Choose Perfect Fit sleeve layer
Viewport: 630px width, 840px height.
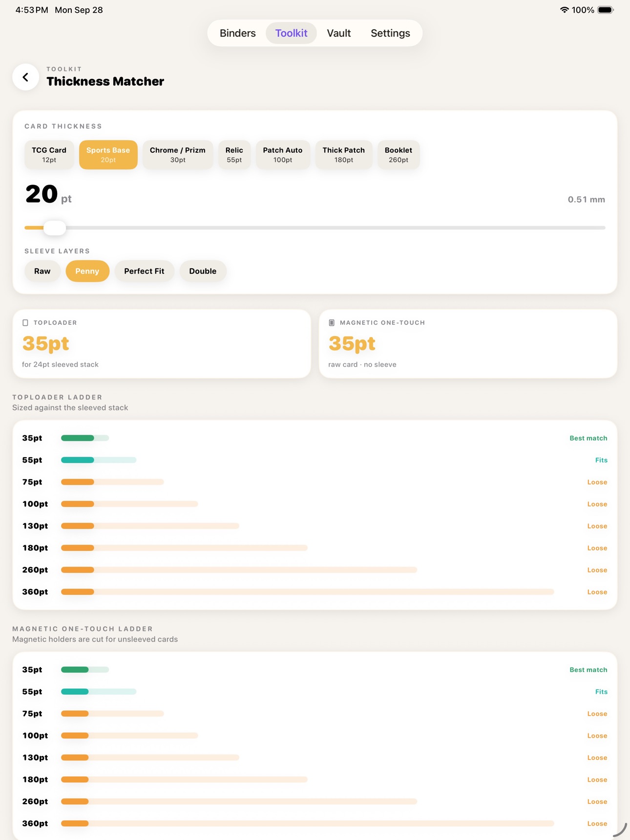pyautogui.click(x=144, y=271)
